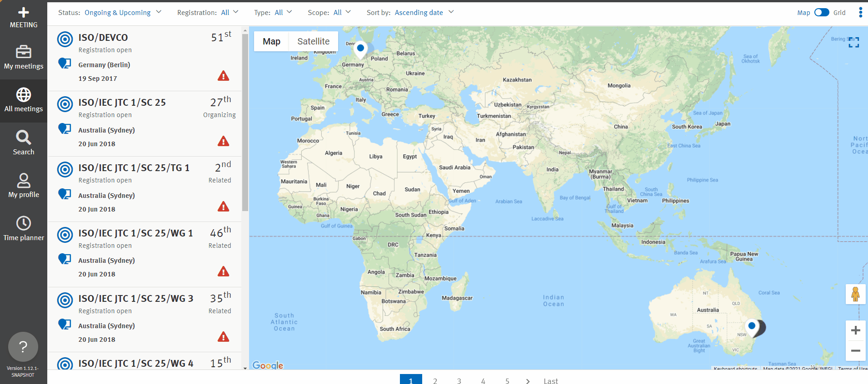The image size is (868, 384).
Task: Toggle fullscreen map view icon
Action: (854, 42)
